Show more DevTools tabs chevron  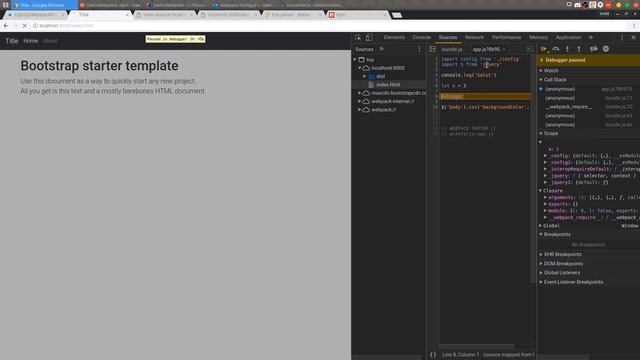[x=591, y=38]
